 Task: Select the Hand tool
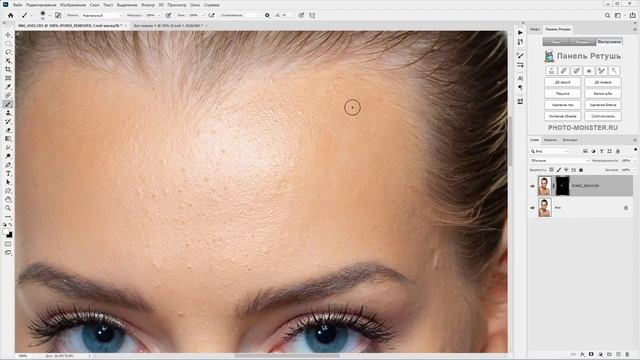(x=8, y=200)
